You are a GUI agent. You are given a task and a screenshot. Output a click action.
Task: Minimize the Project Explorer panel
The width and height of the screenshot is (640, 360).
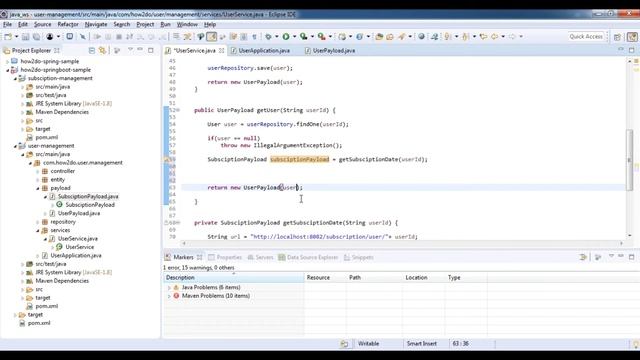tap(140, 50)
